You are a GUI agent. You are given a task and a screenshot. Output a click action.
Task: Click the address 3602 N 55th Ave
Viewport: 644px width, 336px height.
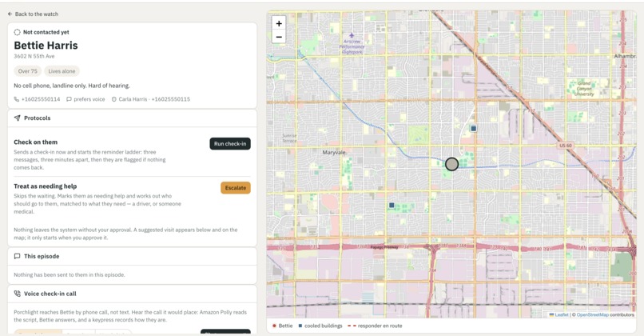(34, 56)
